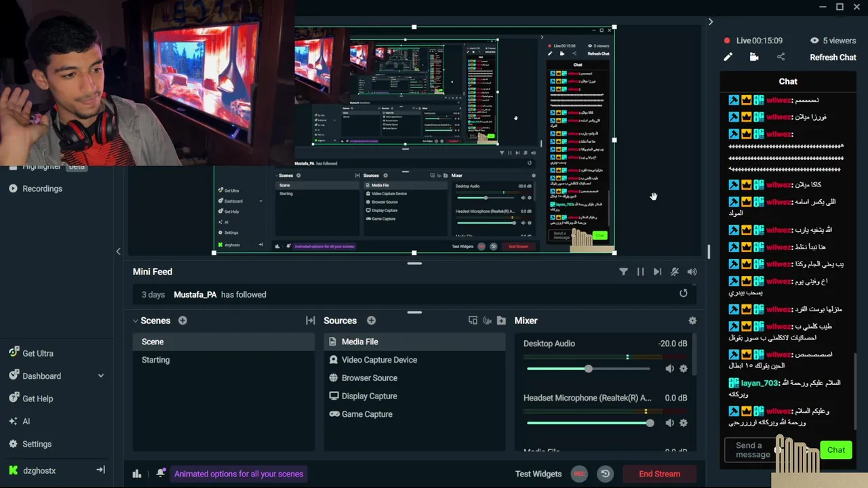
Task: Open Mixer settings gear
Action: click(x=692, y=321)
